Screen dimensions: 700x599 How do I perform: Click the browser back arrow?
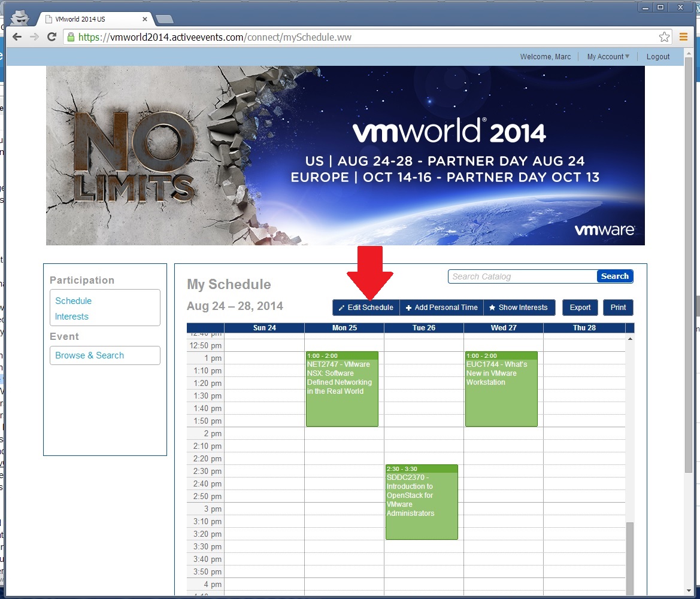coord(17,37)
